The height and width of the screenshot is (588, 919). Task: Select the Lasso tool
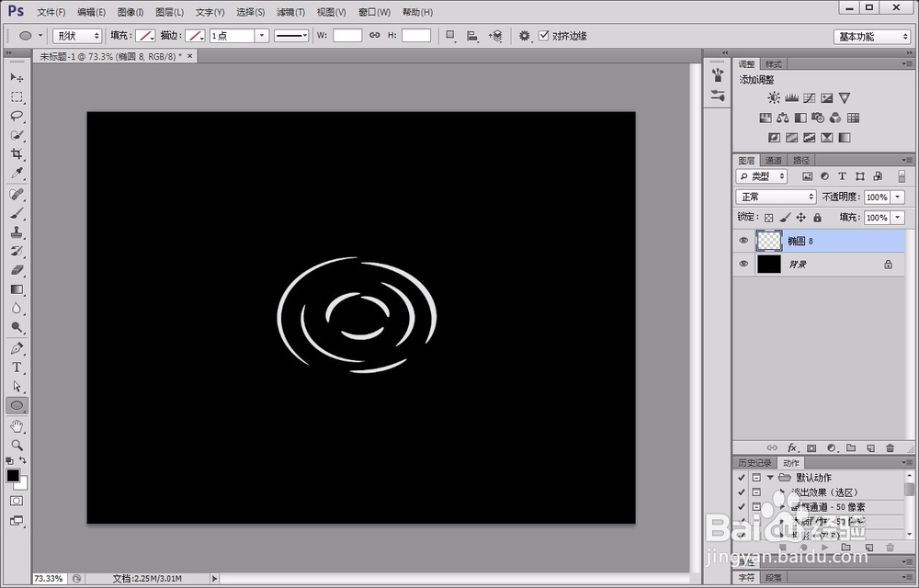17,116
